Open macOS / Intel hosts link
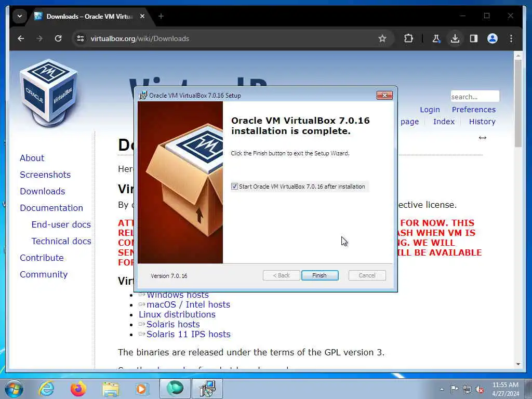This screenshot has width=532, height=399. [188, 304]
